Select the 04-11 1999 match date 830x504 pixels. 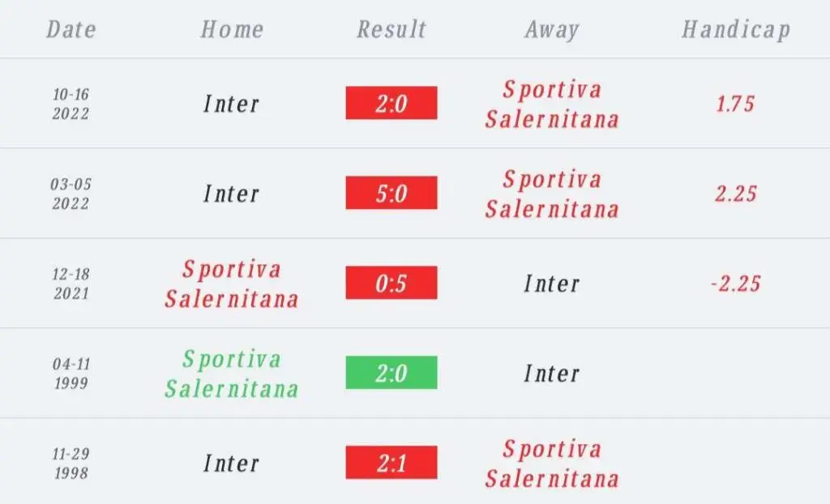[x=71, y=374]
